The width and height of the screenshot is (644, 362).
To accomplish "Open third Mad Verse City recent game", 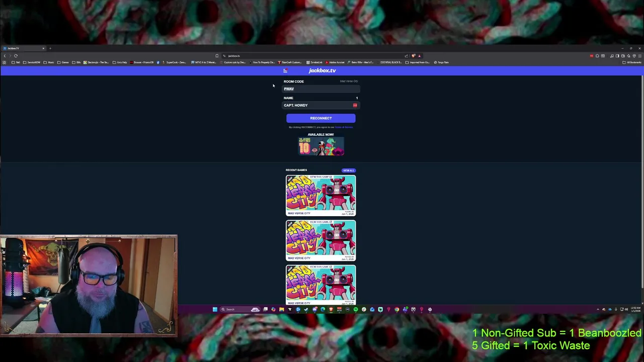I will [320, 285].
